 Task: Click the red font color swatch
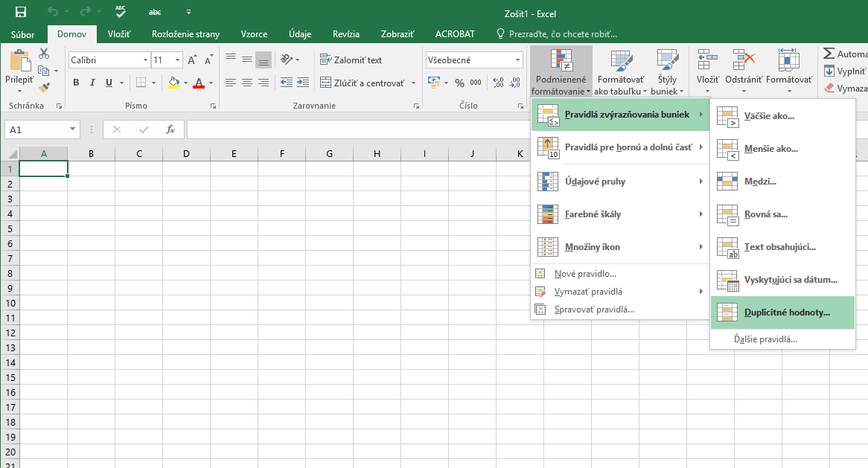point(198,83)
